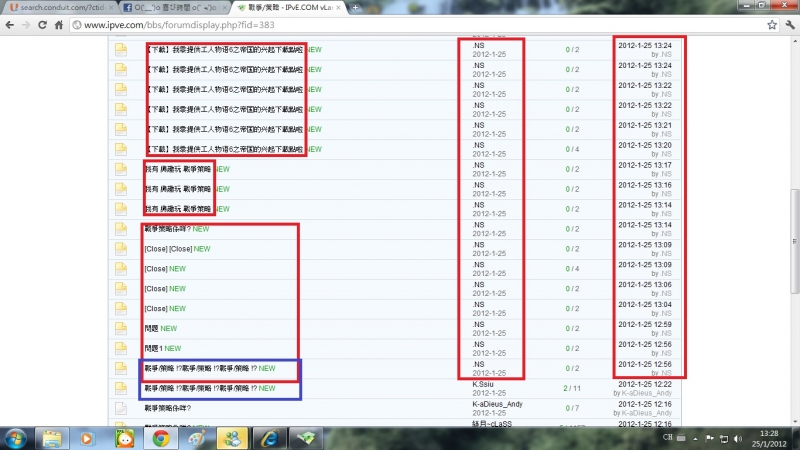Viewport: 800px width, 450px height.
Task: View author K-aDieus_Andy of the 0 / 7 thread
Action: point(497,404)
